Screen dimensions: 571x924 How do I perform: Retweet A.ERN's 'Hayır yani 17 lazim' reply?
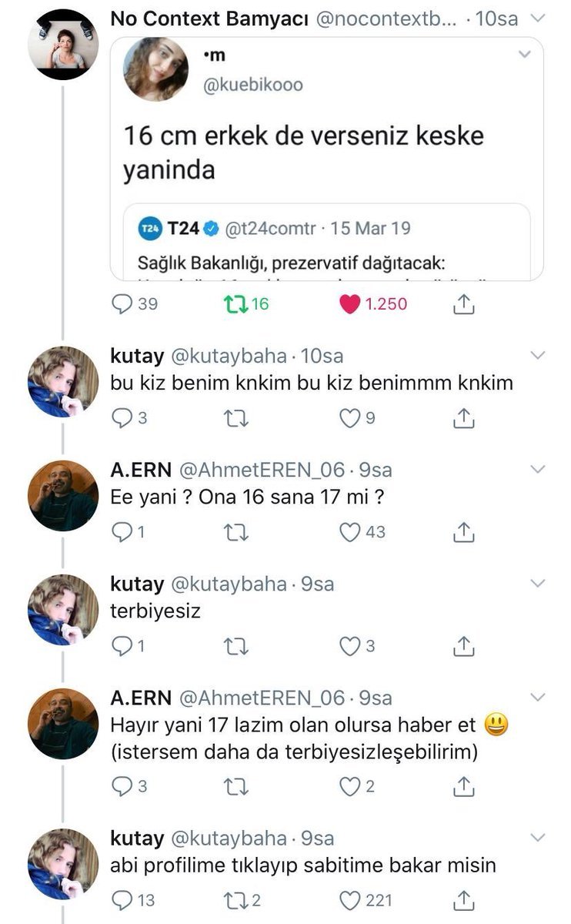click(x=239, y=785)
